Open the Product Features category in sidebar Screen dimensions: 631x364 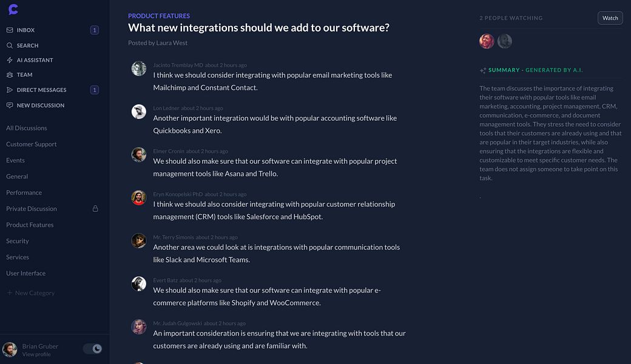coord(30,224)
